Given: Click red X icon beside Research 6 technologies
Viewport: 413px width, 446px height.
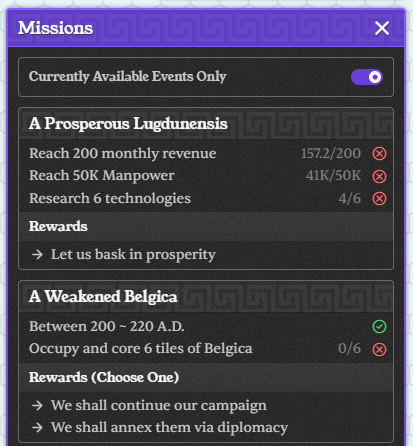Looking at the screenshot, I should point(379,199).
